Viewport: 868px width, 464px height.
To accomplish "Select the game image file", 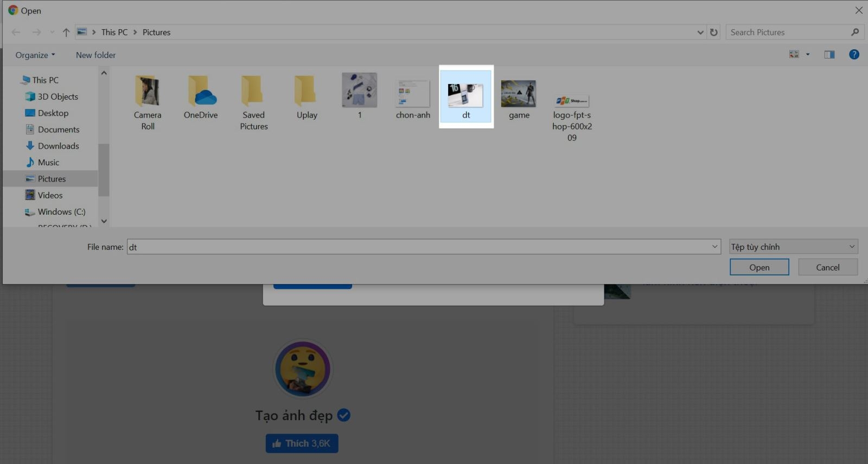I will (519, 99).
